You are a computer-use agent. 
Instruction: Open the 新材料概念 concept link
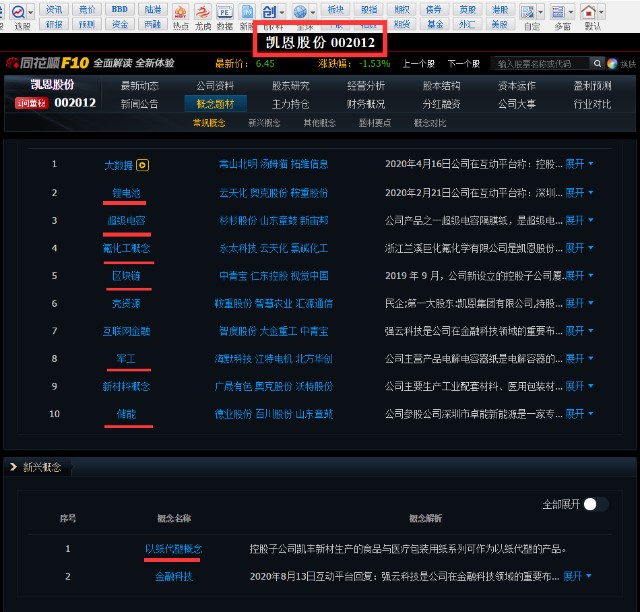[x=127, y=386]
